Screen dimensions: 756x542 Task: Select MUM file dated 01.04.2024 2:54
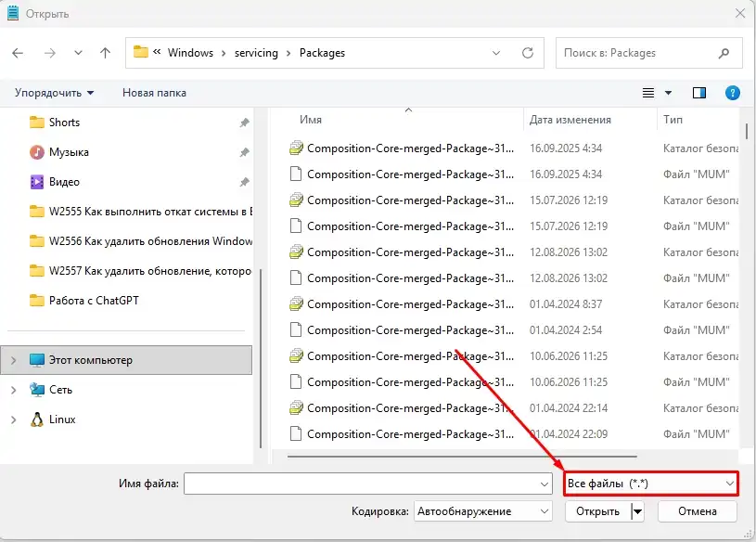(x=514, y=330)
